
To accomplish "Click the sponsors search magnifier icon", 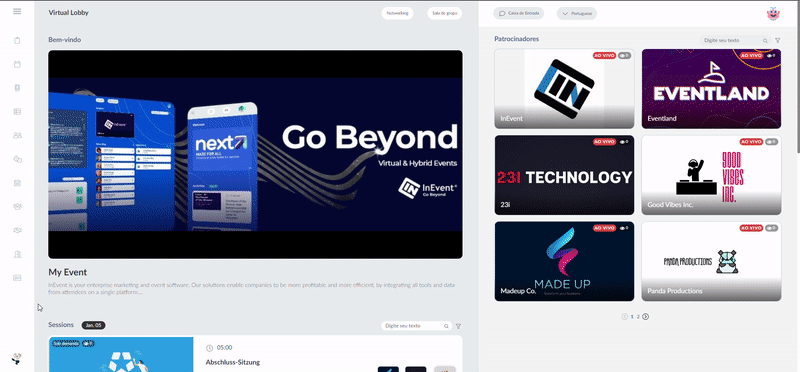I will click(x=765, y=40).
